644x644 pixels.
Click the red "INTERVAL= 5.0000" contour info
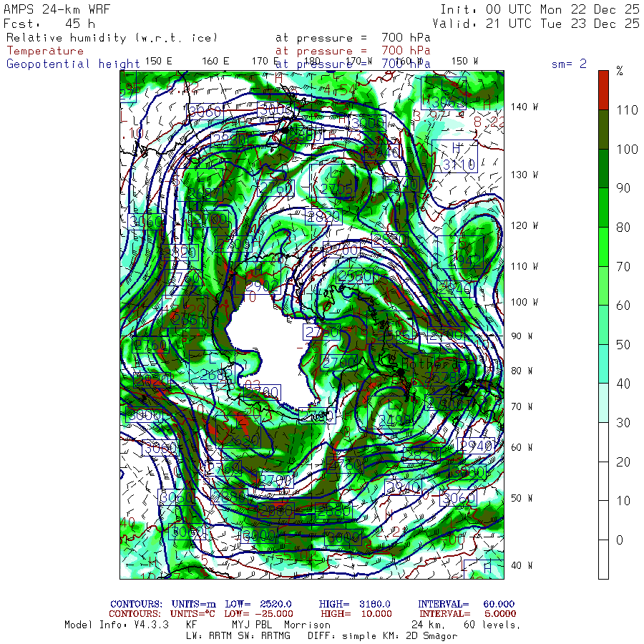click(468, 614)
